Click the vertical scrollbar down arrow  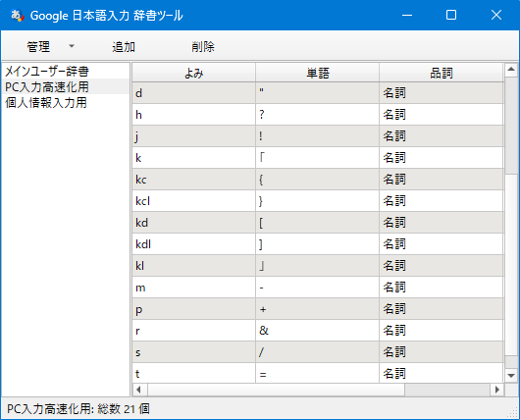pos(511,376)
